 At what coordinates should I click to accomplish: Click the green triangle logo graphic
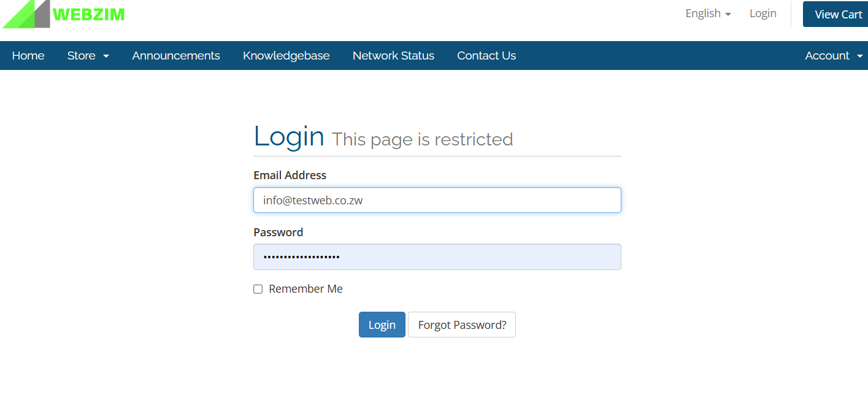pos(26,14)
